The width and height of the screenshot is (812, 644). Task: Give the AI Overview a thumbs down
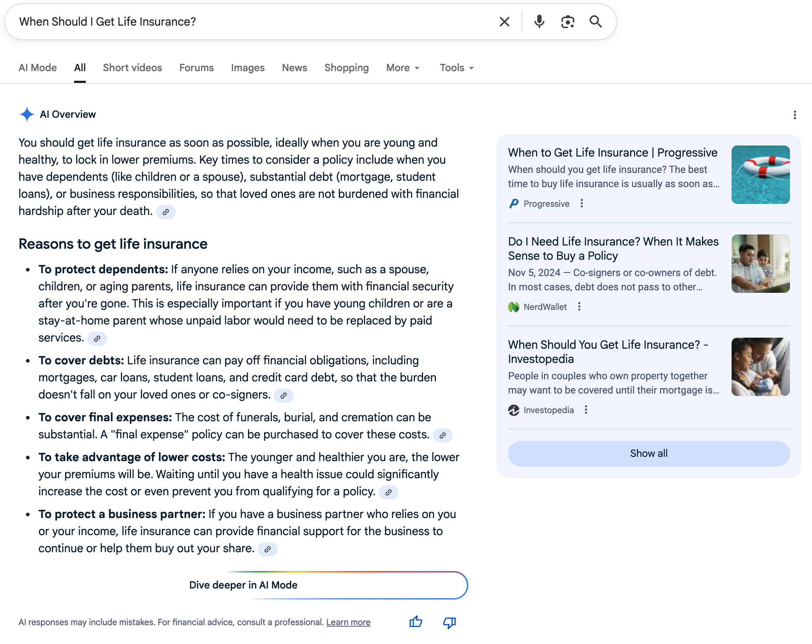coord(450,622)
